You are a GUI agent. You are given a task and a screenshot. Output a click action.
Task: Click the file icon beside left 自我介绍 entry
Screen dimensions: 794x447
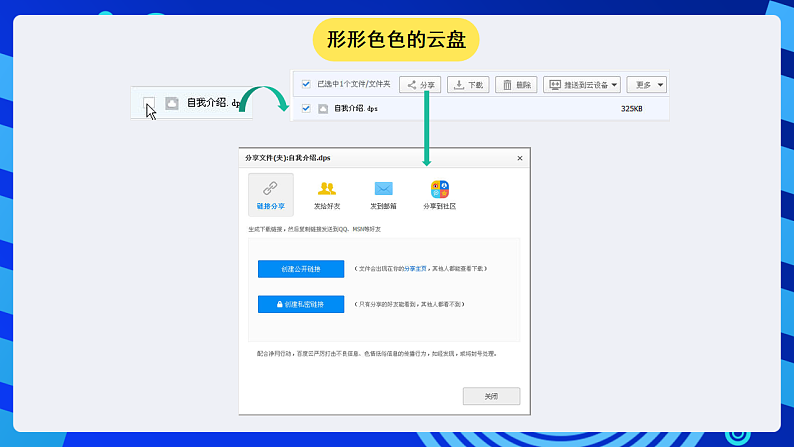[172, 103]
